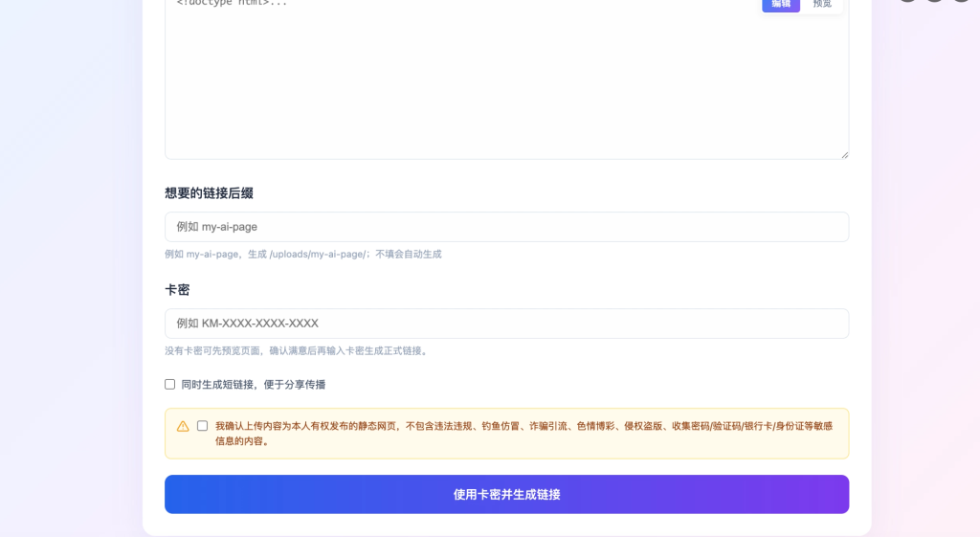Focus the 卡密 card key input
This screenshot has height=537, width=980.
coord(506,324)
